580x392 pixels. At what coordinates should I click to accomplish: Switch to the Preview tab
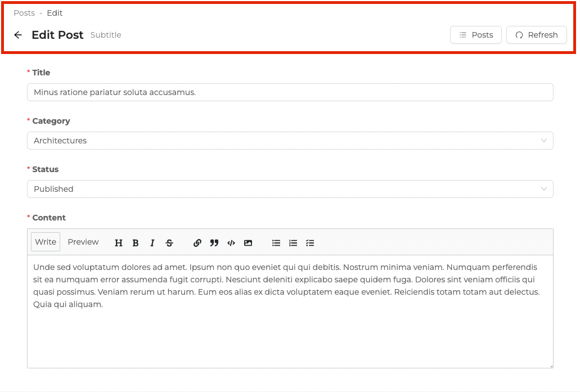[x=83, y=242]
